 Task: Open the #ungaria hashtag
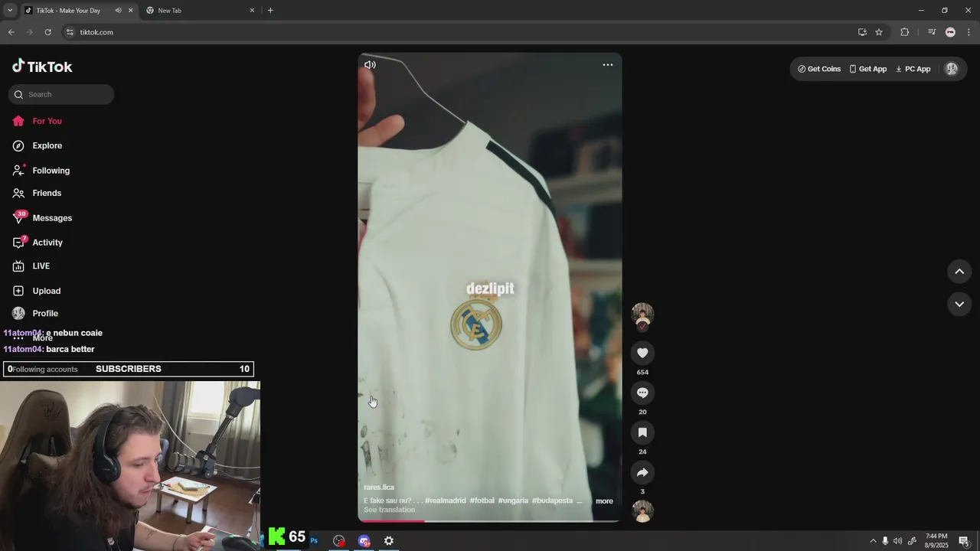pyautogui.click(x=513, y=500)
